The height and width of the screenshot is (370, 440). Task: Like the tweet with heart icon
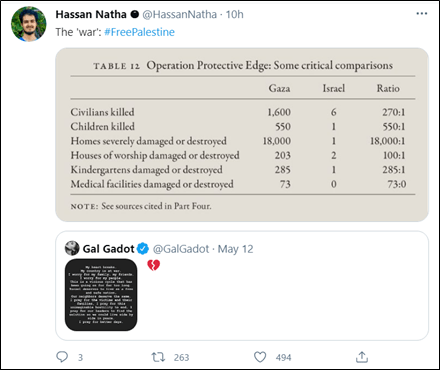(260, 357)
